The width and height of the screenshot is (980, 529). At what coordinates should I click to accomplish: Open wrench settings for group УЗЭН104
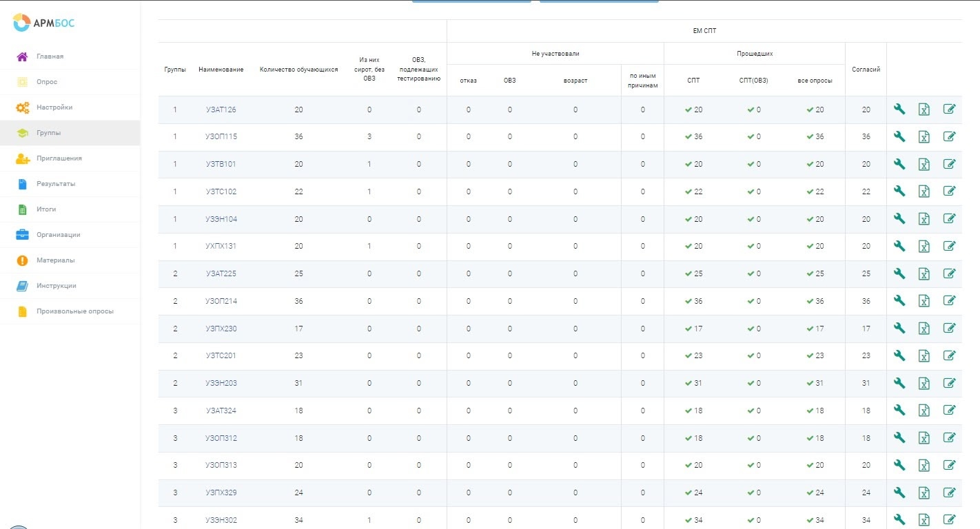pyautogui.click(x=899, y=219)
